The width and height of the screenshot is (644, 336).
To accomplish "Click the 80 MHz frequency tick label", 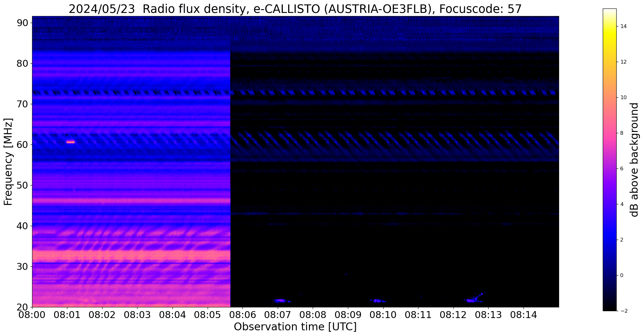I will [22, 64].
